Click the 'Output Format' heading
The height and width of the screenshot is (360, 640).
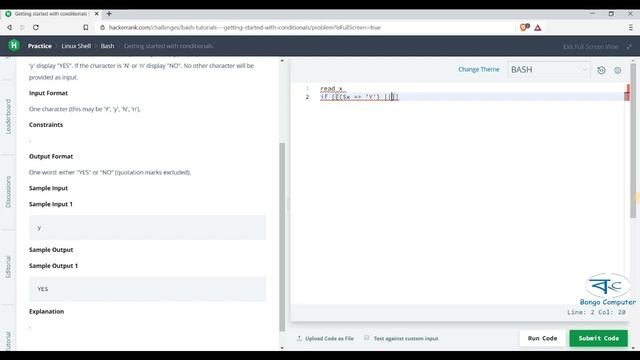click(51, 156)
